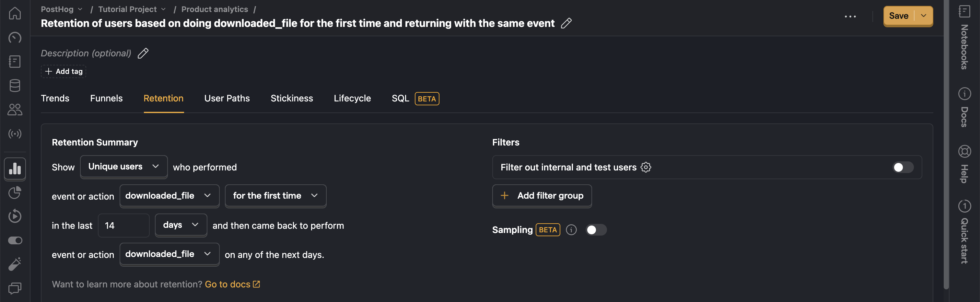Add a filter group

[542, 195]
